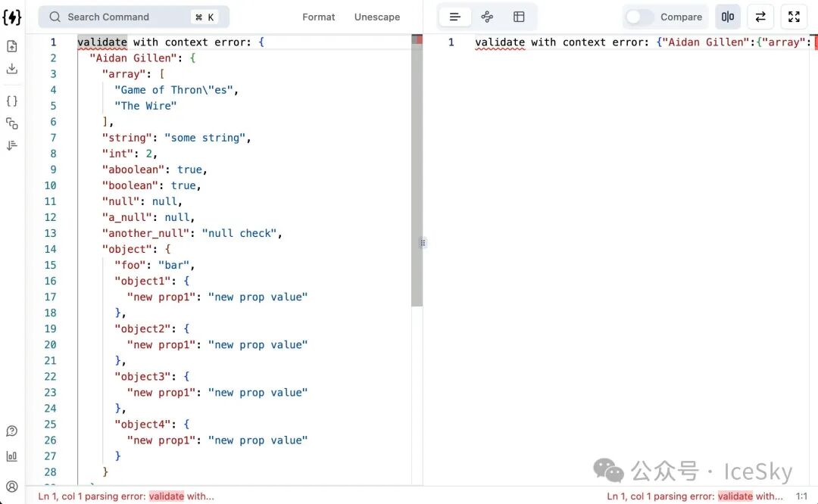Screen dimensions: 818x504
Task: Click the curly braces format icon
Action: point(12,101)
